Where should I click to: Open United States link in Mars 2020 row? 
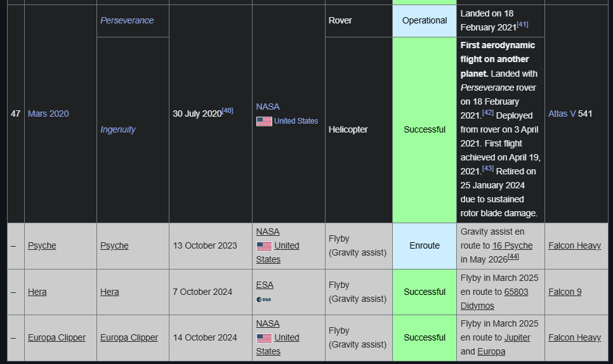(296, 121)
